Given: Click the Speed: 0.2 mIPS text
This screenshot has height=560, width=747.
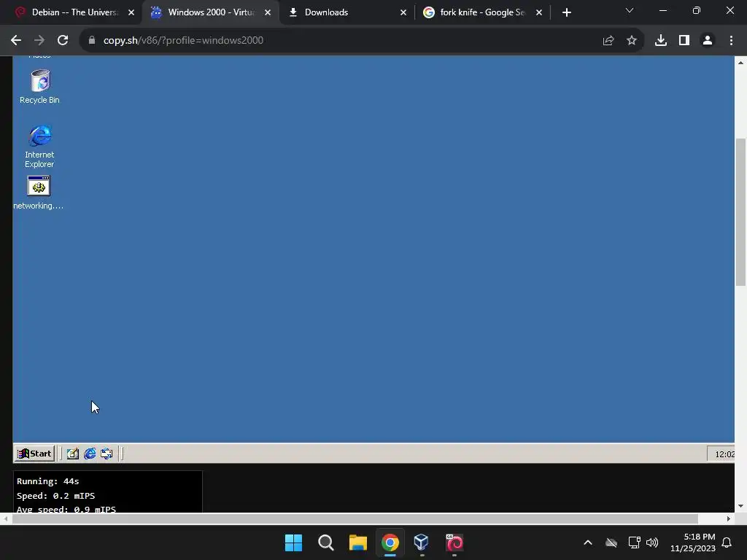Looking at the screenshot, I should coord(55,496).
